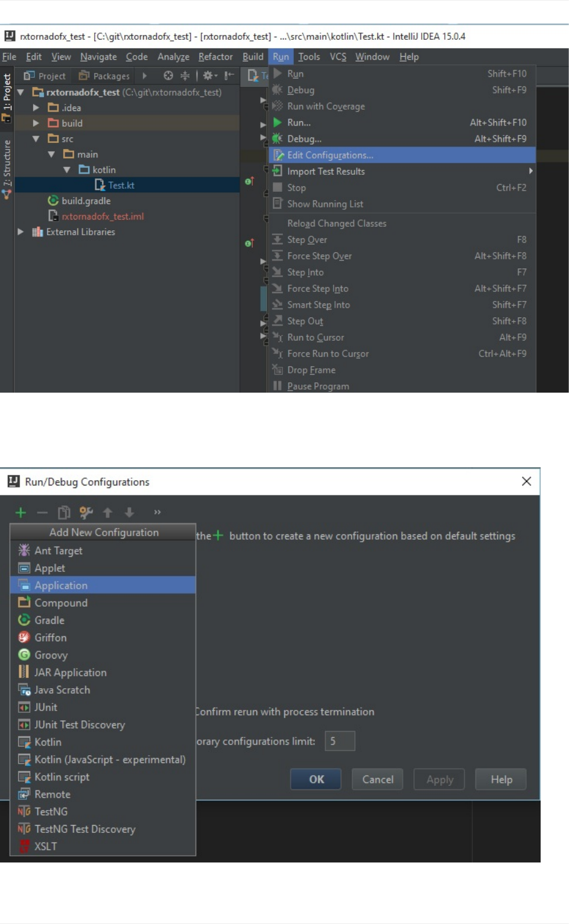The height and width of the screenshot is (924, 569).
Task: Select rxtornadofx_test.iml file
Action: point(96,217)
